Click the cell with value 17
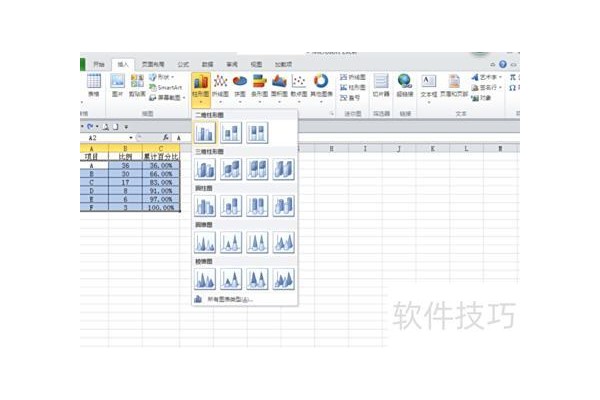 coord(125,182)
